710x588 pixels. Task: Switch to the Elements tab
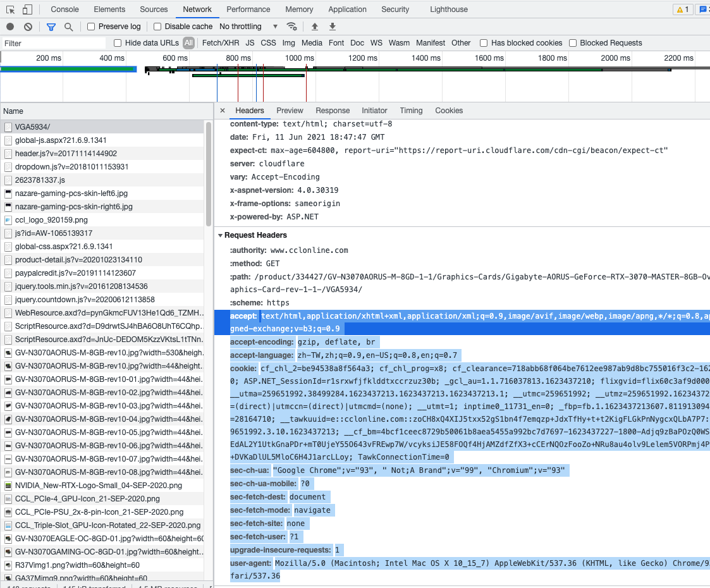coord(109,9)
